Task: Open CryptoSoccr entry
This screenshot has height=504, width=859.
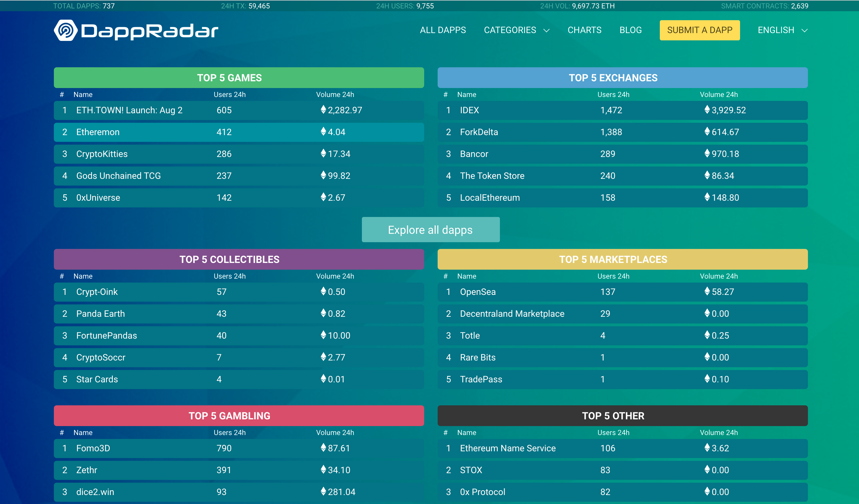Action: tap(239, 357)
